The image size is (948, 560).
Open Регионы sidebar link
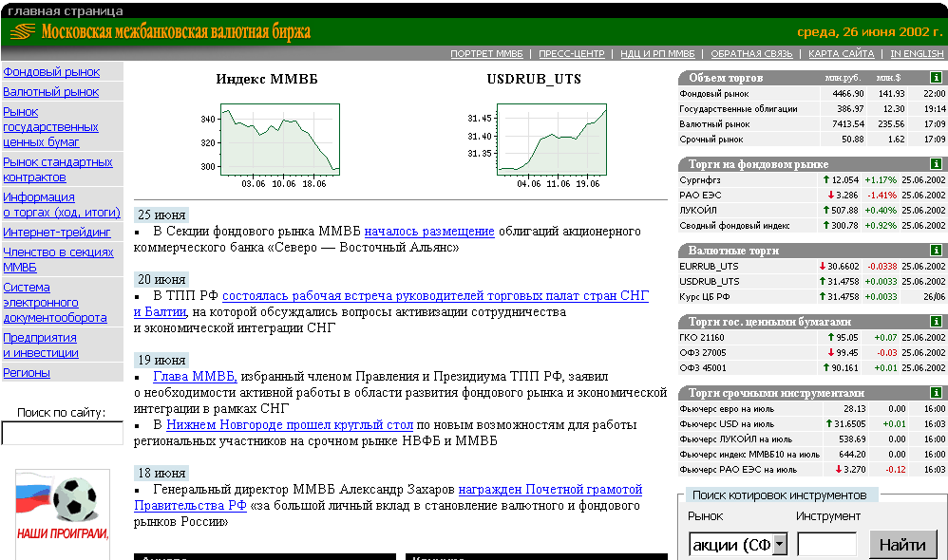point(27,373)
